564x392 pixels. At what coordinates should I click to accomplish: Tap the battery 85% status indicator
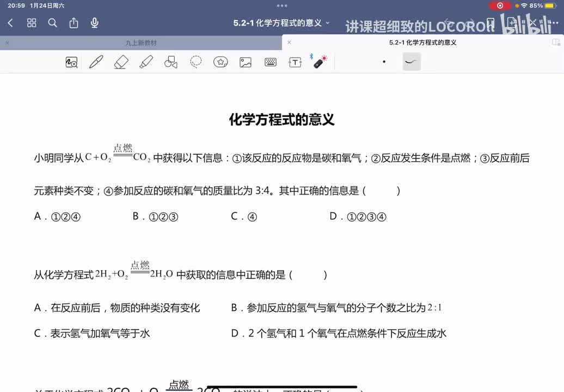(x=543, y=6)
